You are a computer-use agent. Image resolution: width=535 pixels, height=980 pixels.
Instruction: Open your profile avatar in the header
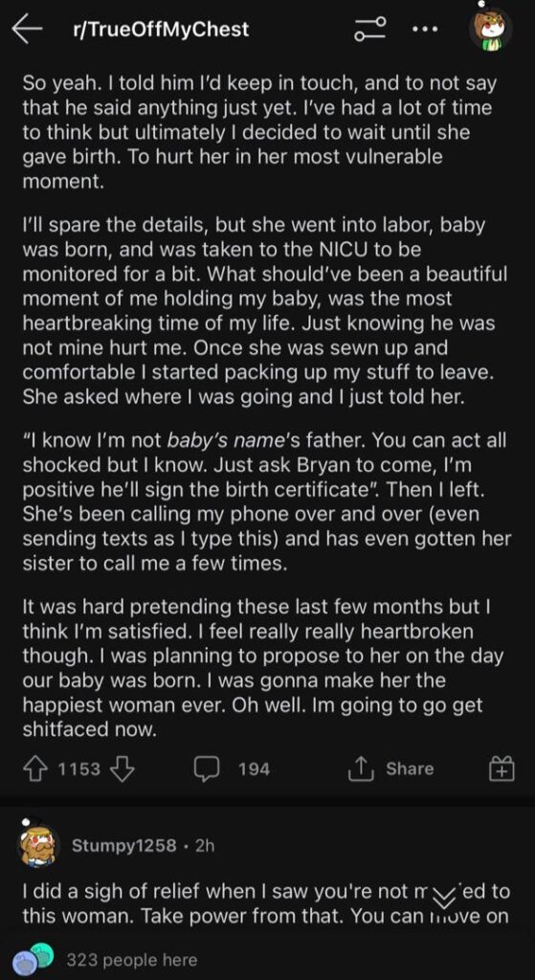pyautogui.click(x=491, y=28)
